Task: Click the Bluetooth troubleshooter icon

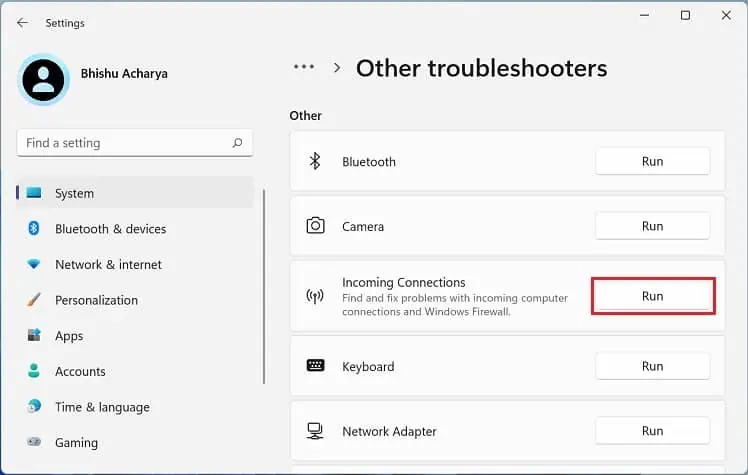Action: click(x=315, y=161)
